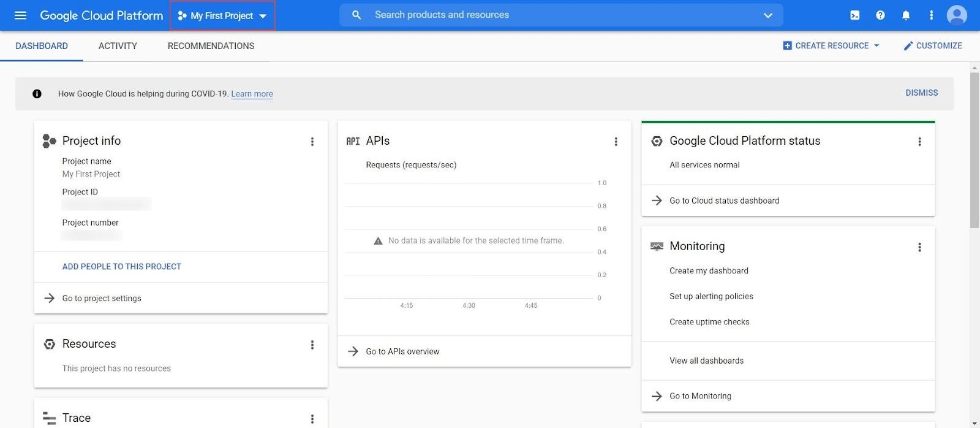
Task: Open the user account avatar
Action: tap(957, 15)
